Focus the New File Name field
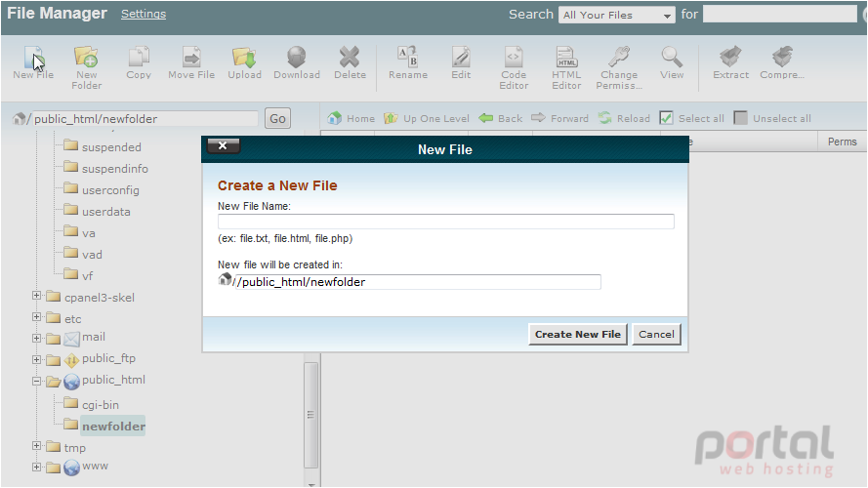 pos(445,222)
